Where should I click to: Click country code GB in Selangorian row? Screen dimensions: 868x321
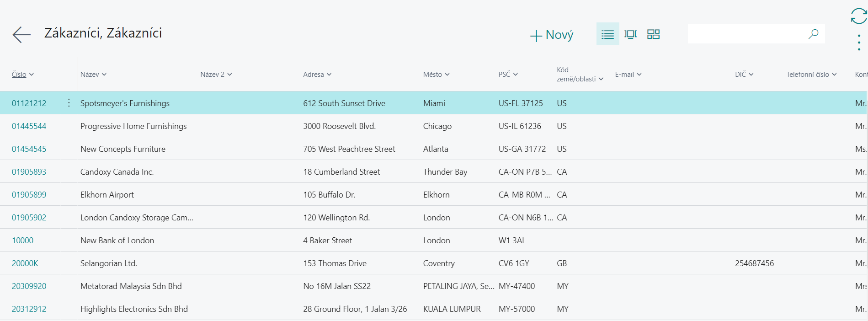[x=562, y=263]
